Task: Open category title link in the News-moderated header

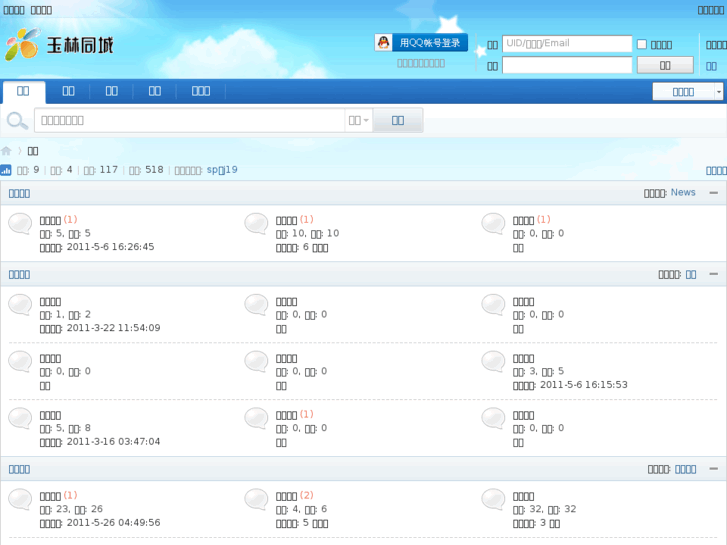Action: [19, 193]
